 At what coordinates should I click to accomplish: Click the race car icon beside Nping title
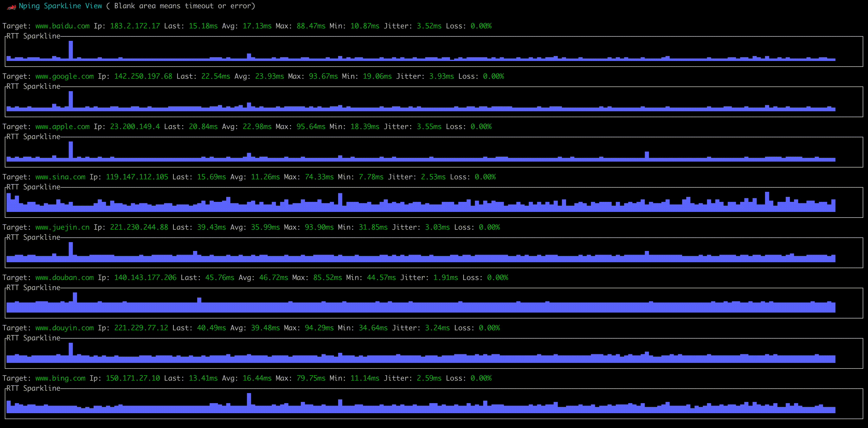(11, 7)
